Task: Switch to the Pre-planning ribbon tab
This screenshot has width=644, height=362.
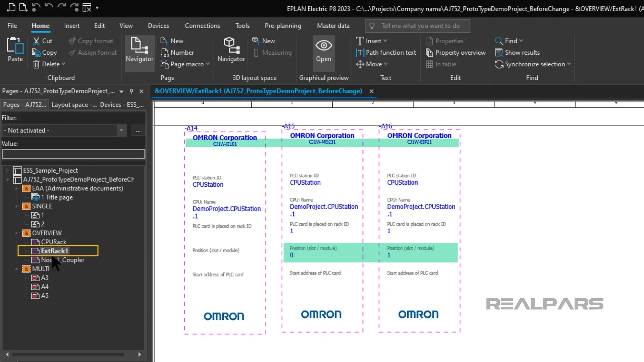Action: coord(283,25)
